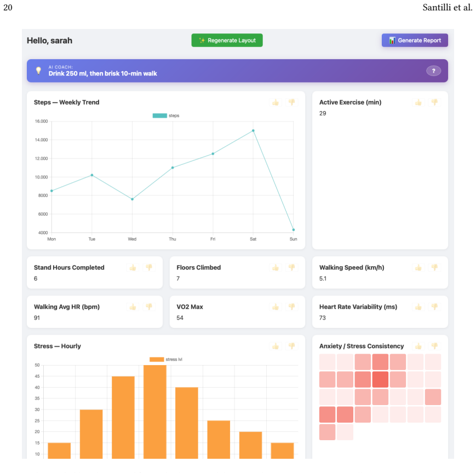The image size is (476, 473).
Task: Click thumbs up on Steps Weekly Trend card
Action: click(276, 102)
